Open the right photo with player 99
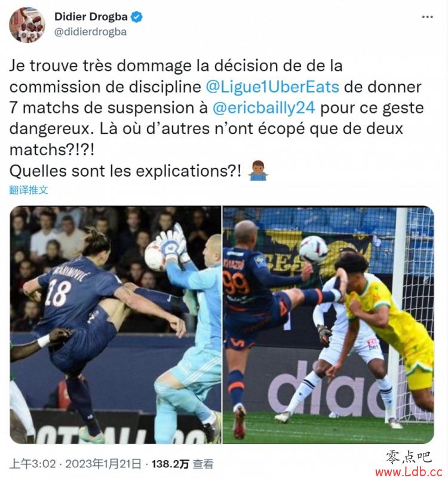Screen dimensions: 448x478 click(x=328, y=325)
